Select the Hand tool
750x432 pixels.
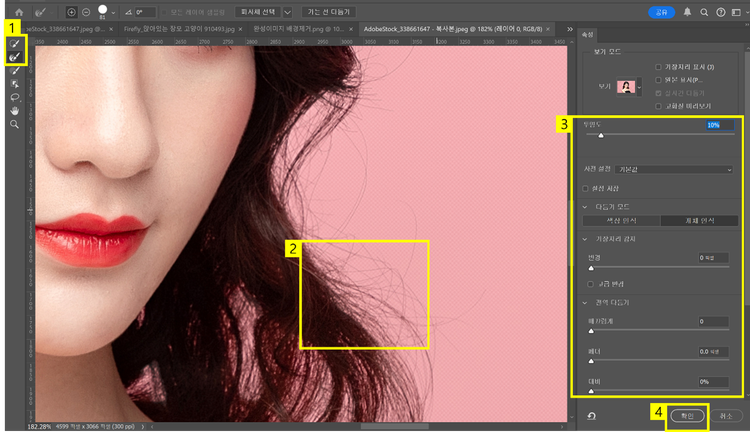pos(15,110)
